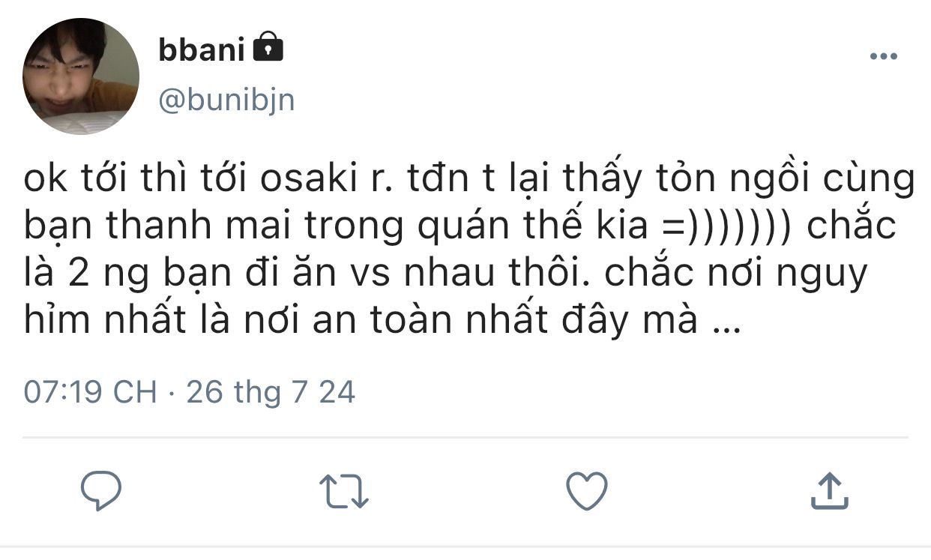Click the date 26 thg 7 24
931x560 pixels.
271,392
